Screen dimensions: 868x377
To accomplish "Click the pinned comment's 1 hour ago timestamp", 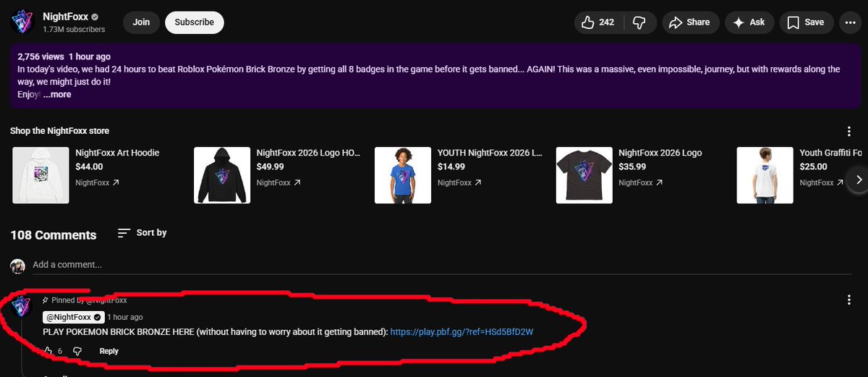I will 125,317.
